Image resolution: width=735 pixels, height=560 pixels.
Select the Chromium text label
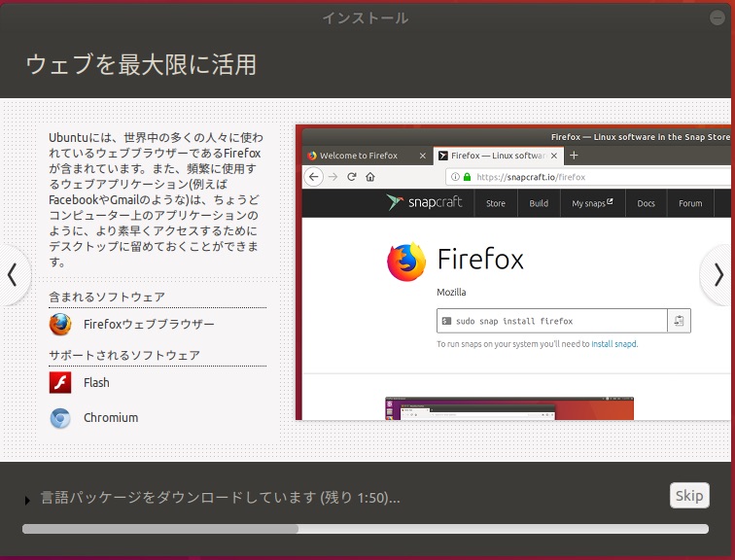pyautogui.click(x=111, y=417)
